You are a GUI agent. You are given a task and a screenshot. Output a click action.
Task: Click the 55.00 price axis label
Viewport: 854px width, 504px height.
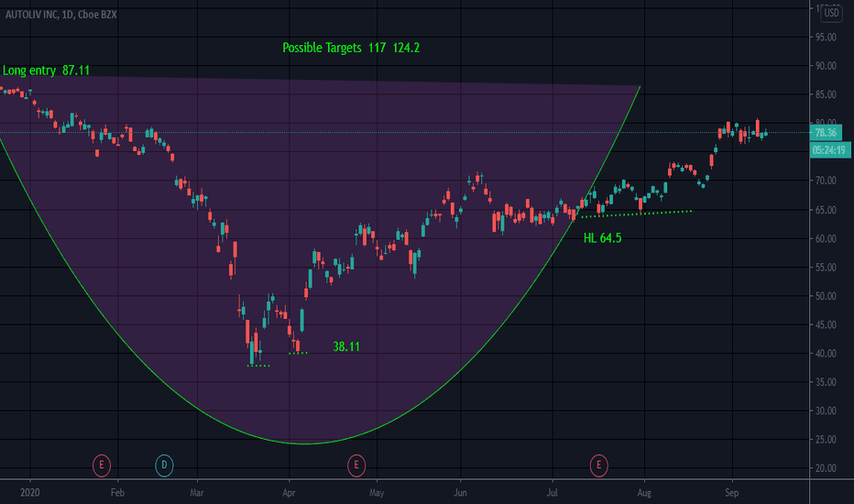coord(826,268)
